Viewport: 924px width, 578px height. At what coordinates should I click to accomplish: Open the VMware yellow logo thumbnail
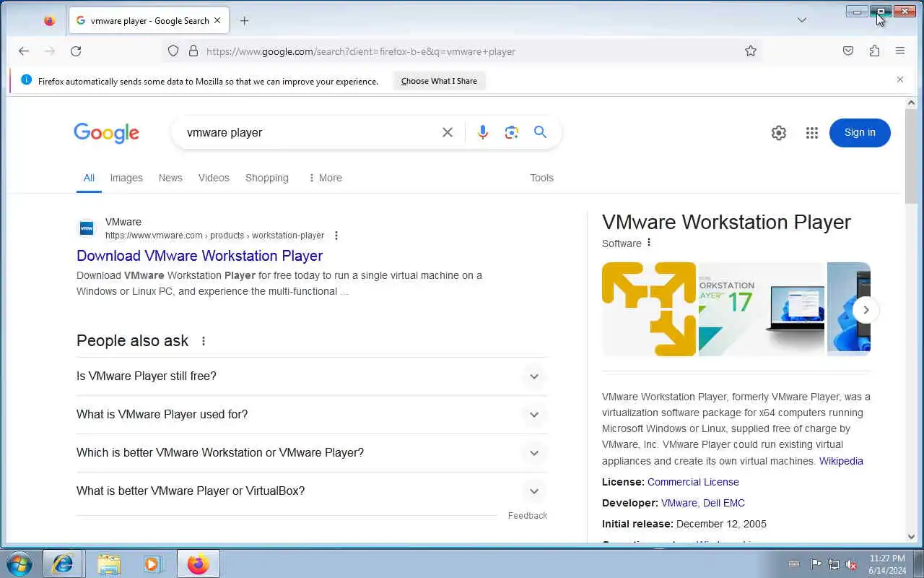tap(649, 309)
